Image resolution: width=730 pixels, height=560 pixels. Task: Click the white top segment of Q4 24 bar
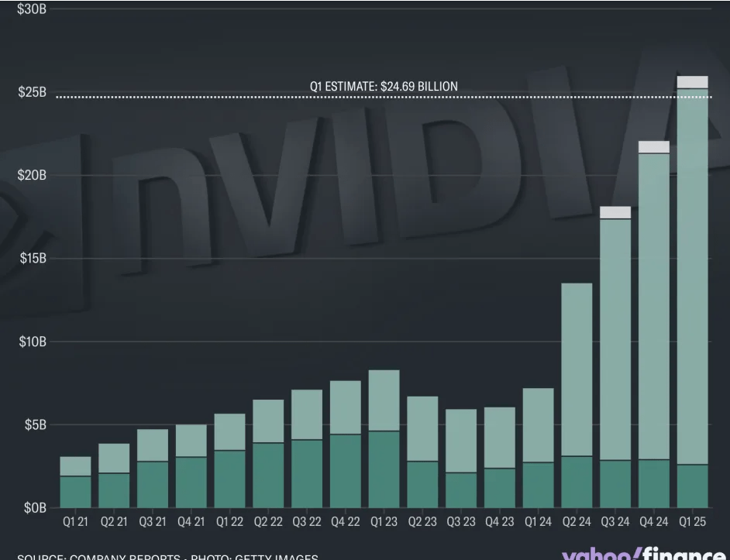click(x=654, y=147)
